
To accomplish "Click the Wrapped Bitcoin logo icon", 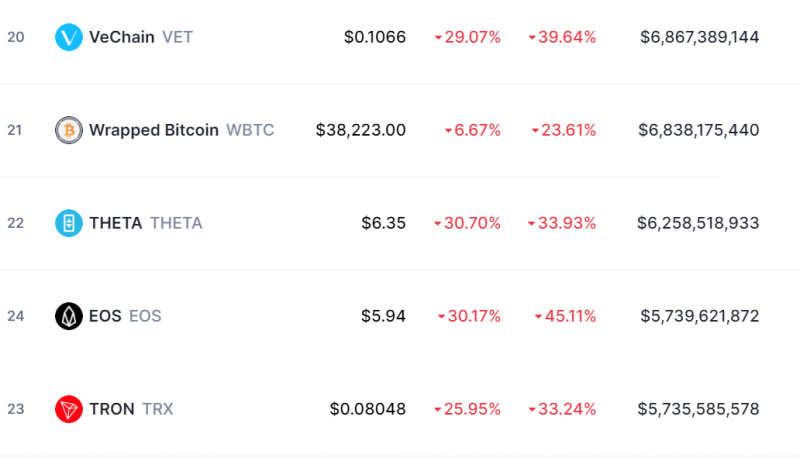I will pos(69,130).
